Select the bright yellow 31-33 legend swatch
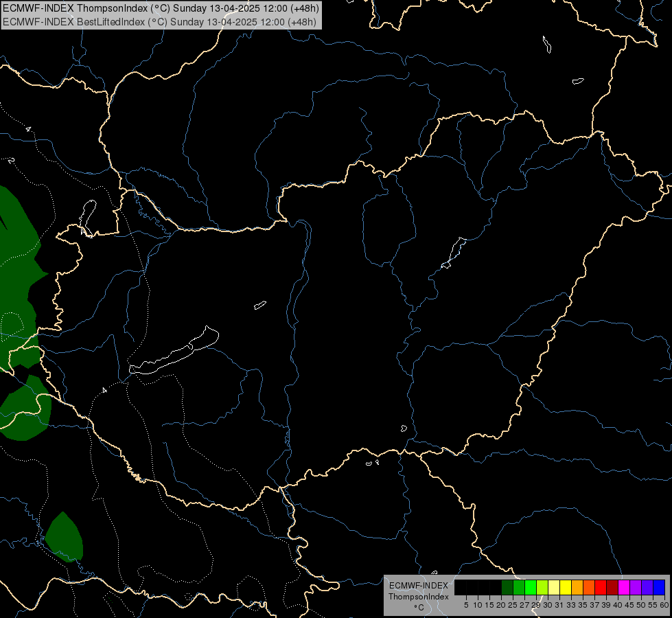This screenshot has width=672, height=618. click(566, 587)
